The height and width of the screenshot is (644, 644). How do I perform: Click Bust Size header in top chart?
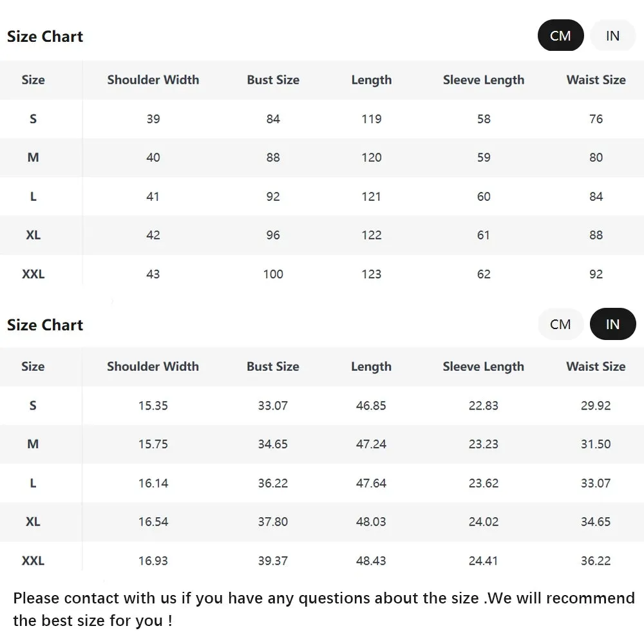click(273, 80)
